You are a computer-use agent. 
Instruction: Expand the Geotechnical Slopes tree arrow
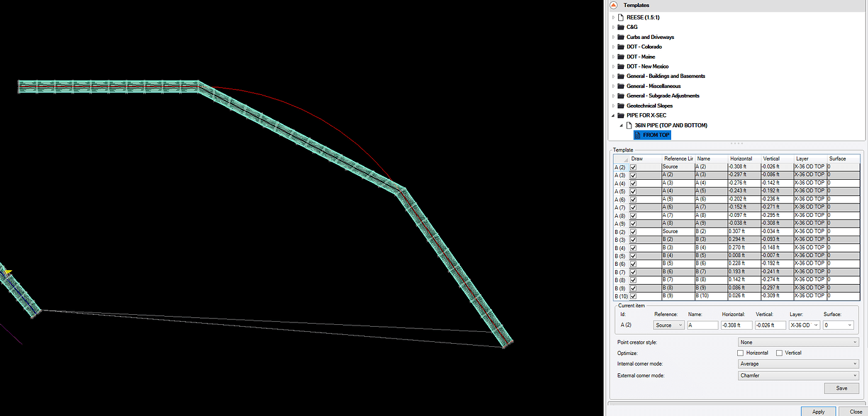tap(613, 106)
